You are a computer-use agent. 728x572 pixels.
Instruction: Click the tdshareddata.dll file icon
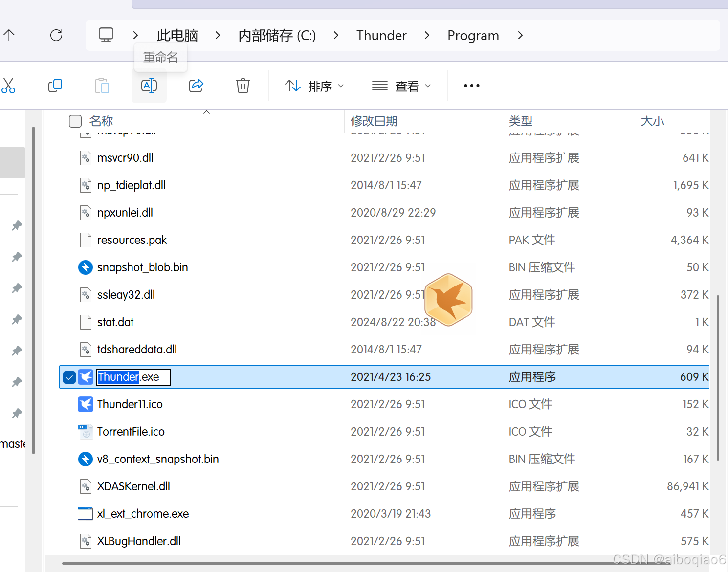coord(86,350)
